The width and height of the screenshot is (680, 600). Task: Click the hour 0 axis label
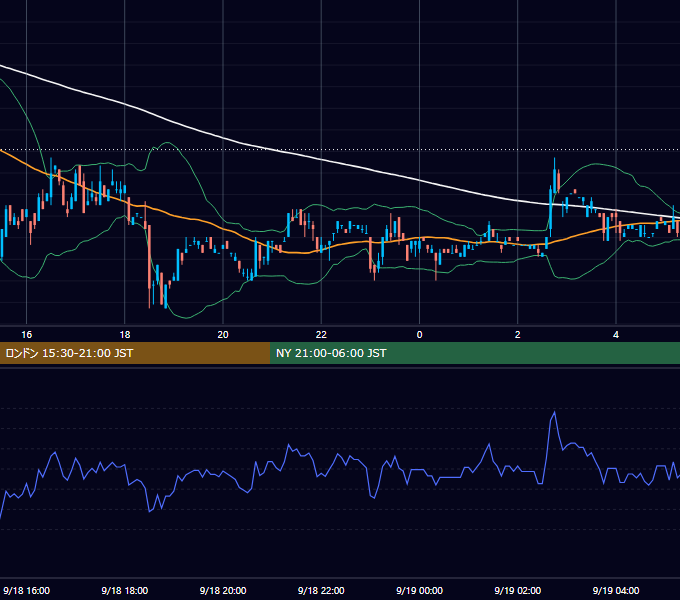tap(419, 334)
